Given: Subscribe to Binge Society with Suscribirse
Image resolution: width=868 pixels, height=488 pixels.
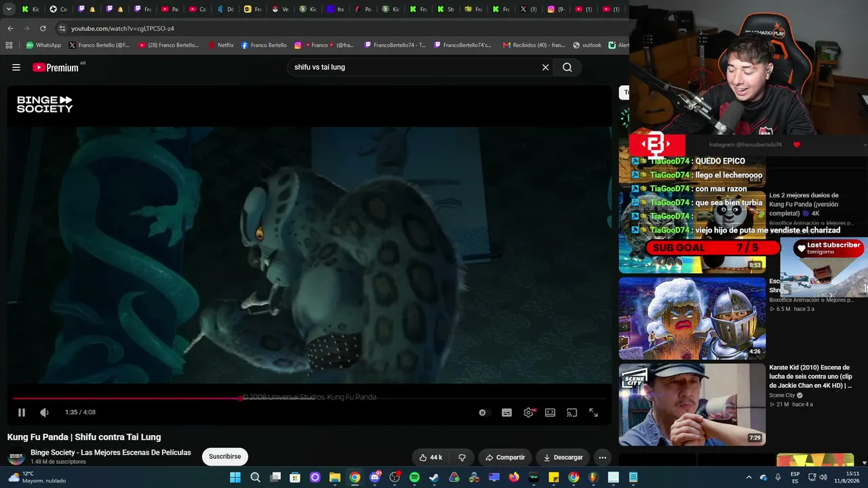Looking at the screenshot, I should 224,457.
